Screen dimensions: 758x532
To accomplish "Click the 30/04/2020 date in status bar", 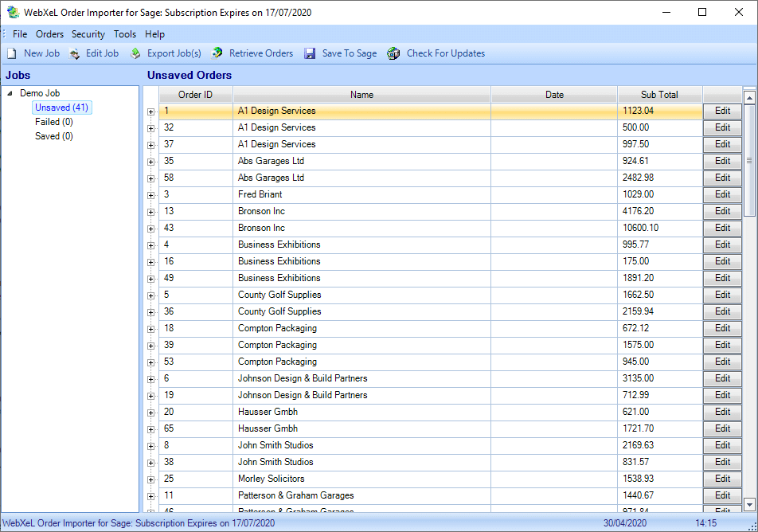I will [x=624, y=522].
